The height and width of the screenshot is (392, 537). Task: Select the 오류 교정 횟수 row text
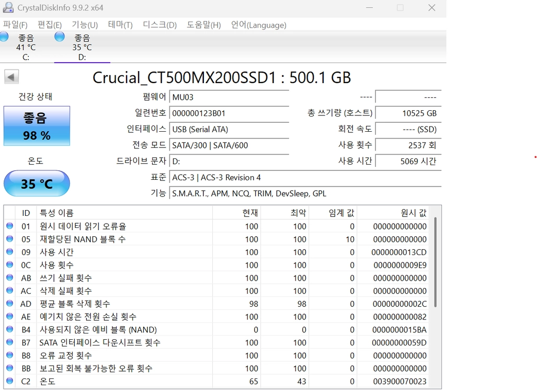(x=66, y=355)
